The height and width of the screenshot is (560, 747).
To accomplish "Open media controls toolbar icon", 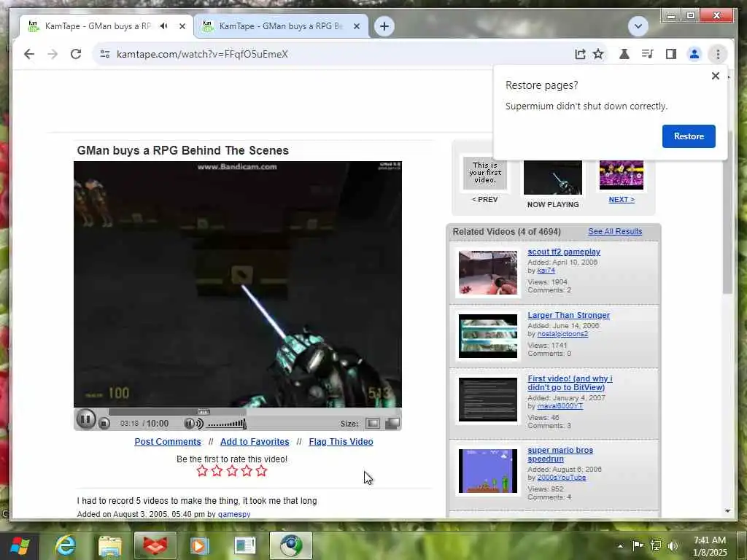I will pos(647,54).
